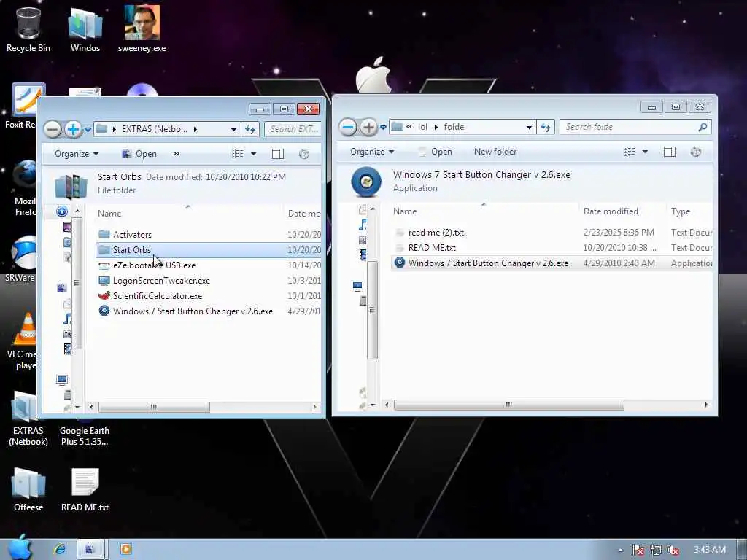Sort by Type column in folde window
The image size is (747, 560).
coord(681,211)
